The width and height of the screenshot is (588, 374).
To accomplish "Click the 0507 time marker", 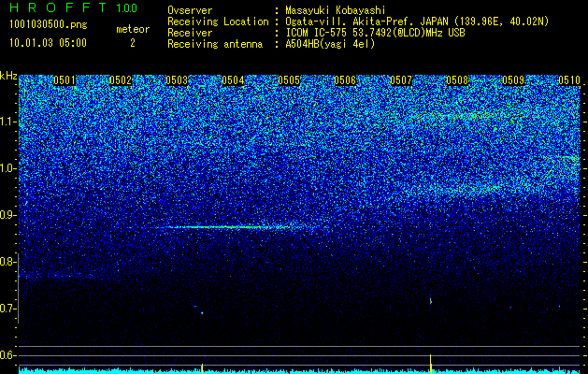I will (401, 80).
